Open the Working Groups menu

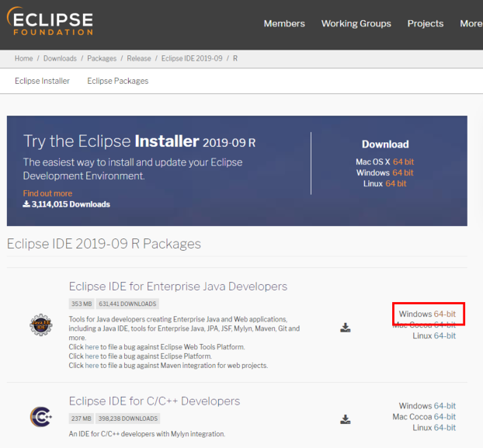tap(356, 24)
